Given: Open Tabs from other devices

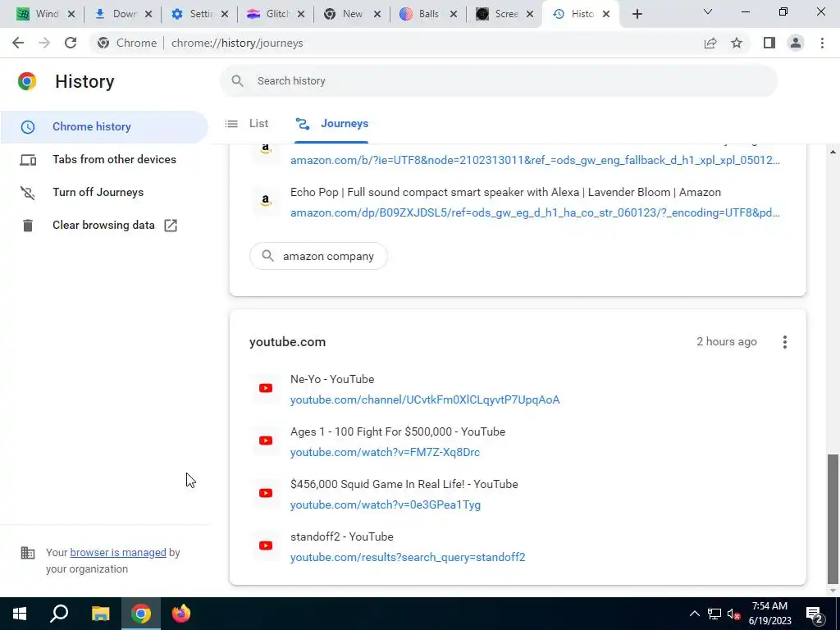Looking at the screenshot, I should [x=104, y=160].
